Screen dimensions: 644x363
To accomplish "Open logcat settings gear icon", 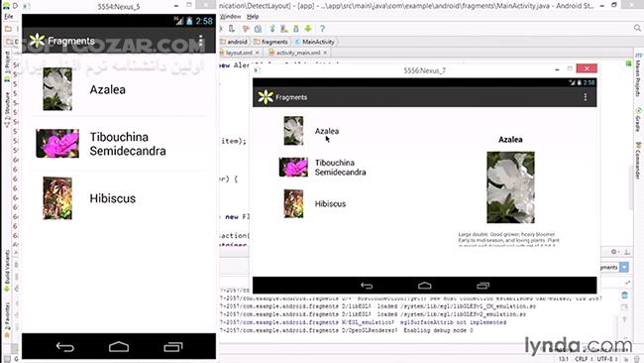I will click(x=613, y=252).
